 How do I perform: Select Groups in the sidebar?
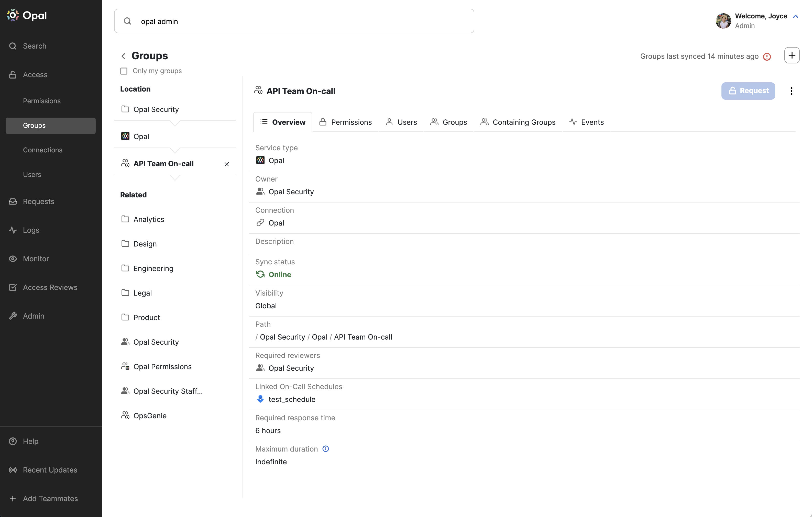click(51, 125)
